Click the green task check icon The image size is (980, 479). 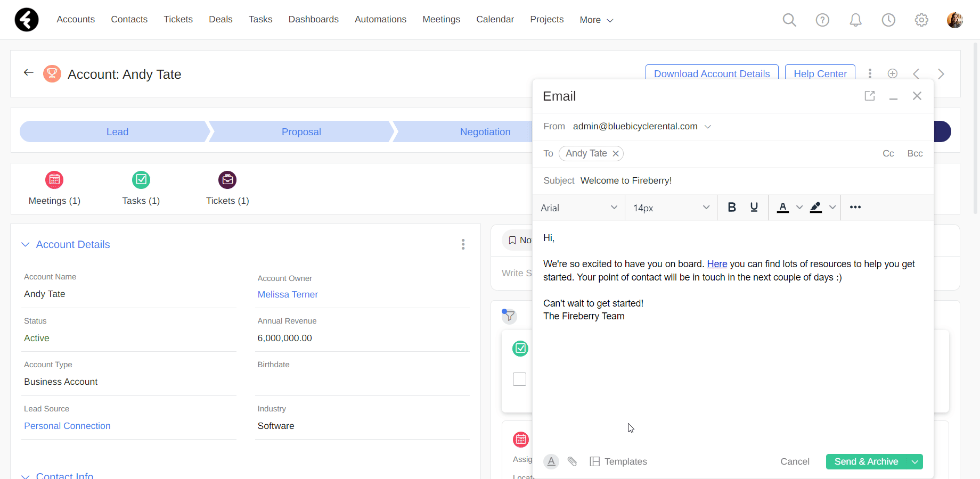tap(520, 349)
